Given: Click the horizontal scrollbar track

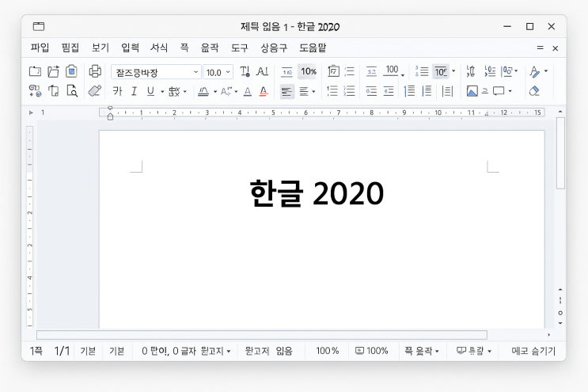Looking at the screenshot, I should tap(262, 335).
